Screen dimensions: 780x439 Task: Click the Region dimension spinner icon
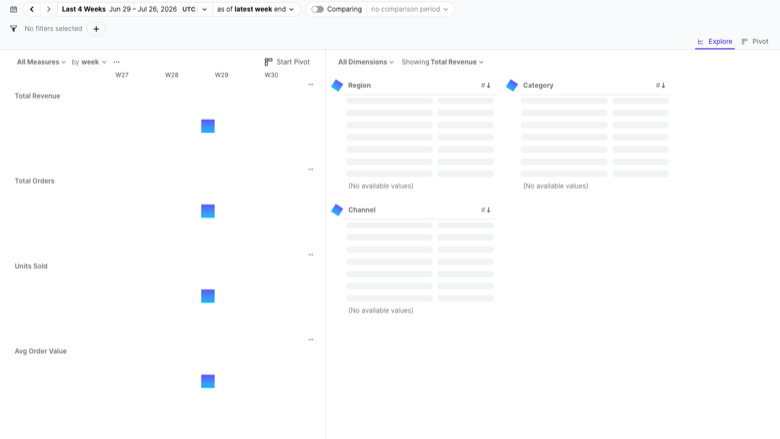tap(337, 85)
